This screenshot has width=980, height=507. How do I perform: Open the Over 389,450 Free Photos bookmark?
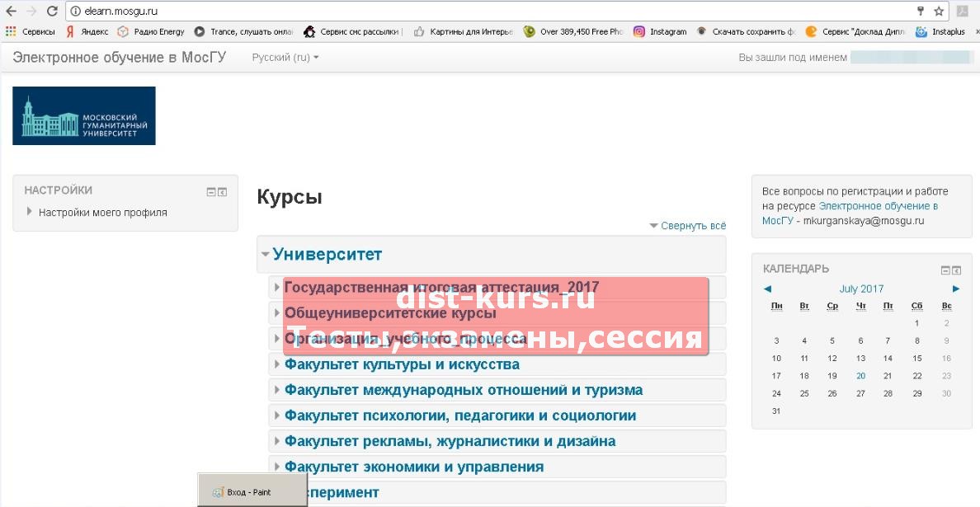point(573,32)
